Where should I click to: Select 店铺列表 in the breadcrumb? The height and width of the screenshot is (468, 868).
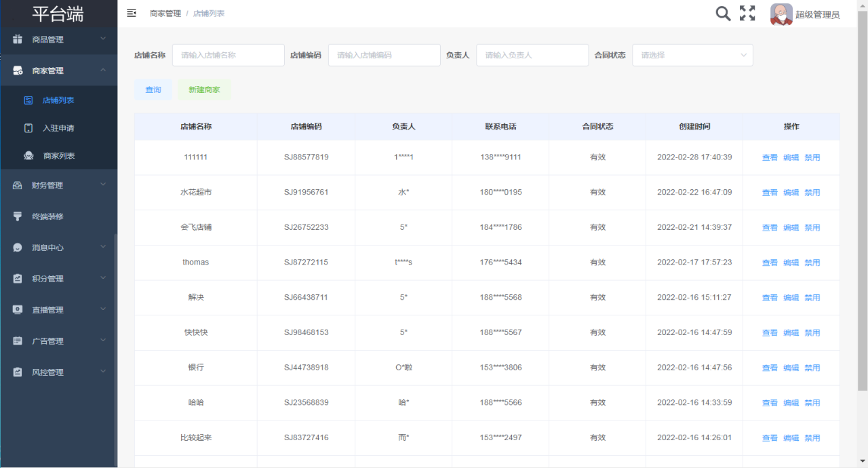pyautogui.click(x=209, y=14)
